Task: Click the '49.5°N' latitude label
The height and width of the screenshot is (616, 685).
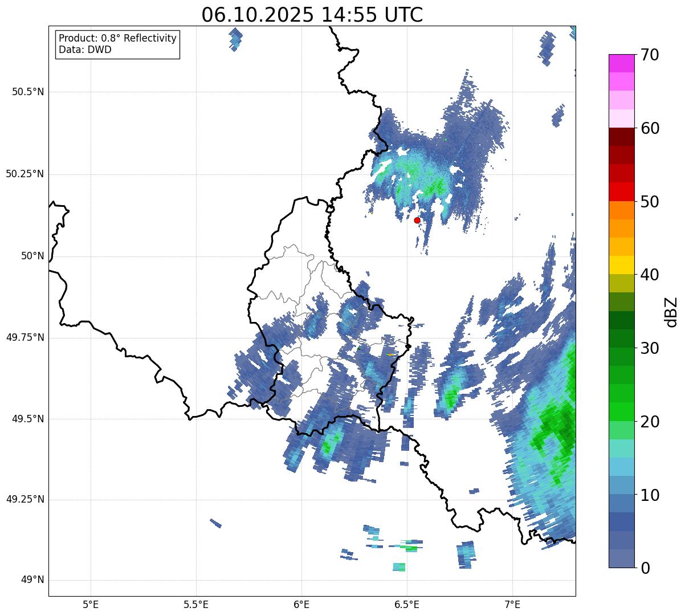Action: 28,419
